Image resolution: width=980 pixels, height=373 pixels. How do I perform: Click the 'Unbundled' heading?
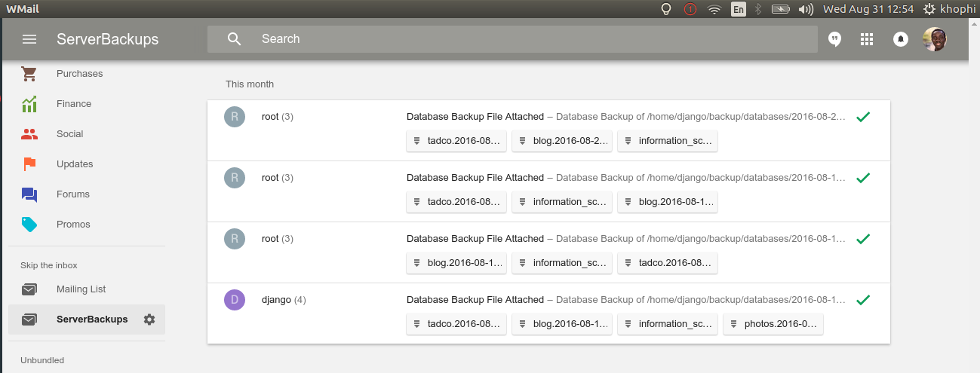click(42, 360)
